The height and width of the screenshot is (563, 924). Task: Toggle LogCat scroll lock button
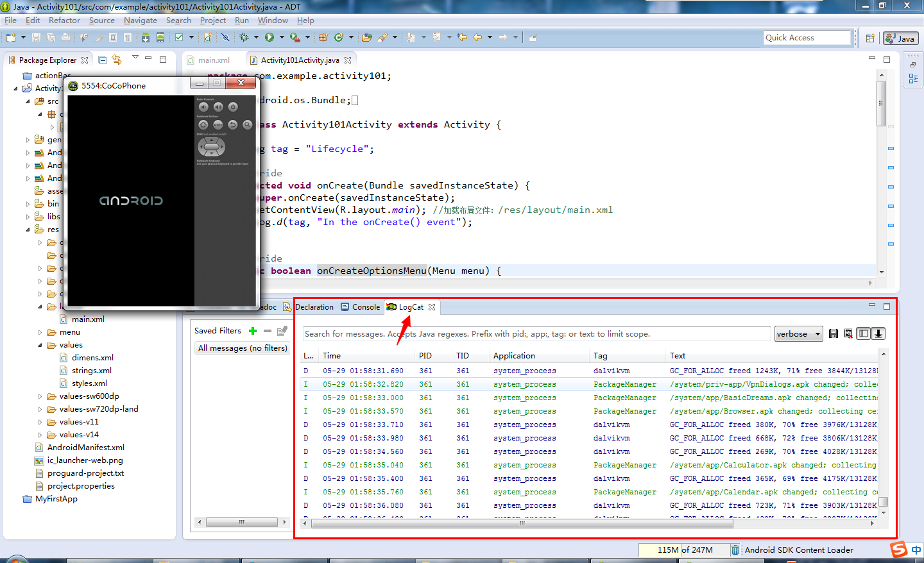tap(878, 333)
